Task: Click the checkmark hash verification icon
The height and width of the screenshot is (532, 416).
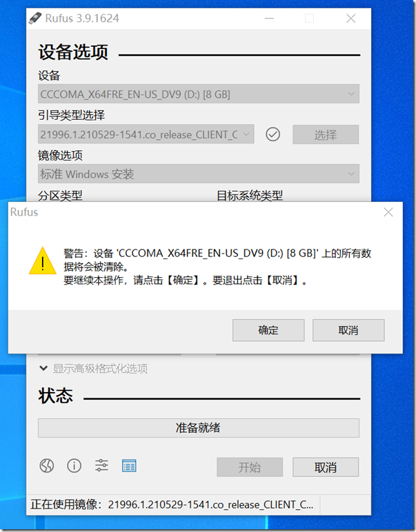Action: click(273, 134)
